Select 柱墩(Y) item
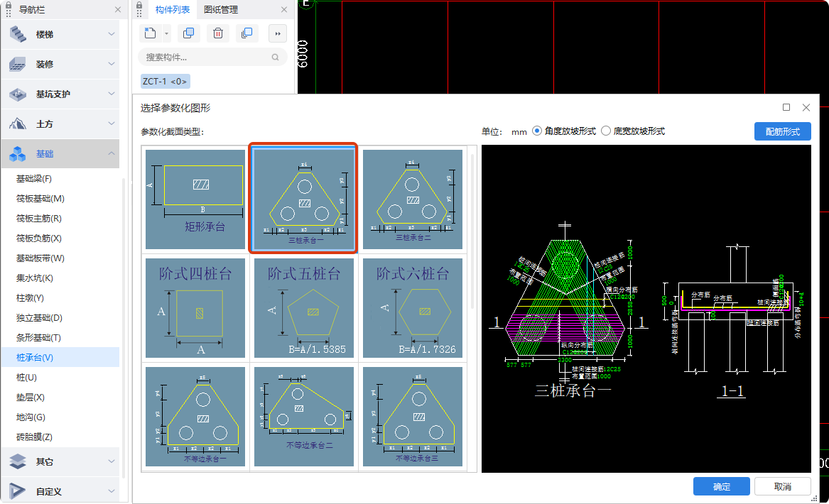829x504 pixels. tap(60, 298)
